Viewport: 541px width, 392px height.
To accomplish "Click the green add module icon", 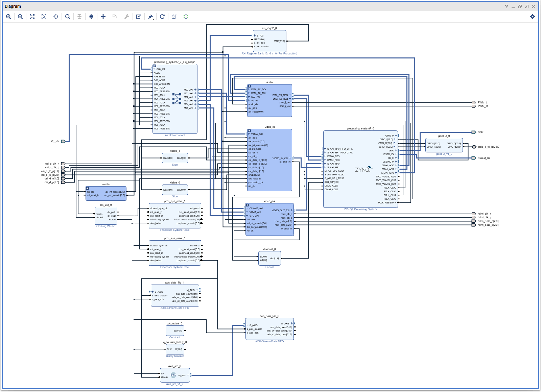I will (x=186, y=17).
